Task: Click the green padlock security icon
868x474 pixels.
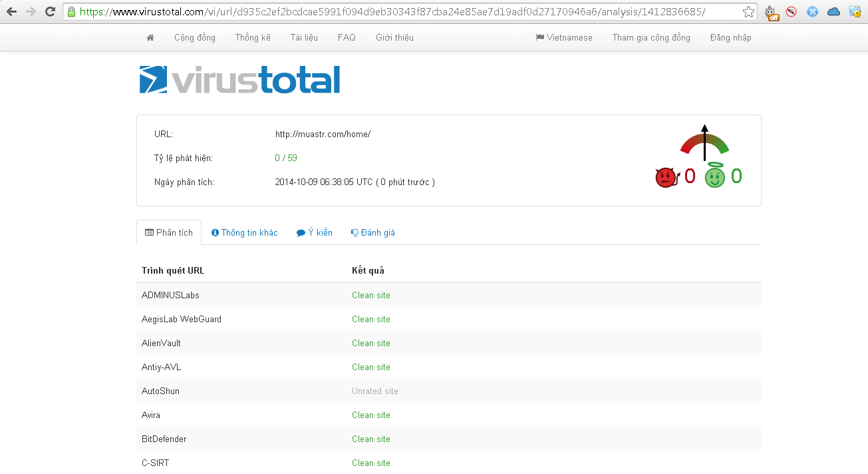Action: pos(71,11)
